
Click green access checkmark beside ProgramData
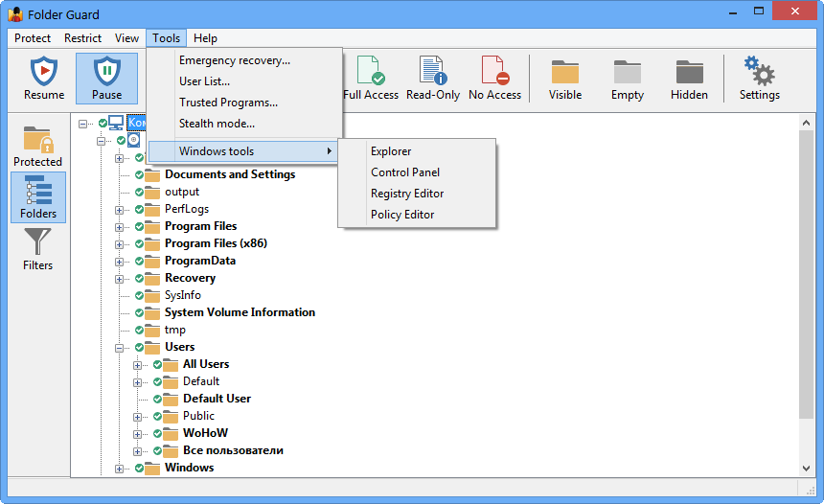tap(139, 262)
